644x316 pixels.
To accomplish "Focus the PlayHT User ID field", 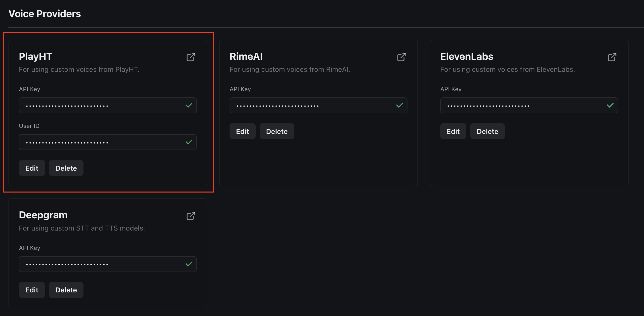I will tap(100, 142).
